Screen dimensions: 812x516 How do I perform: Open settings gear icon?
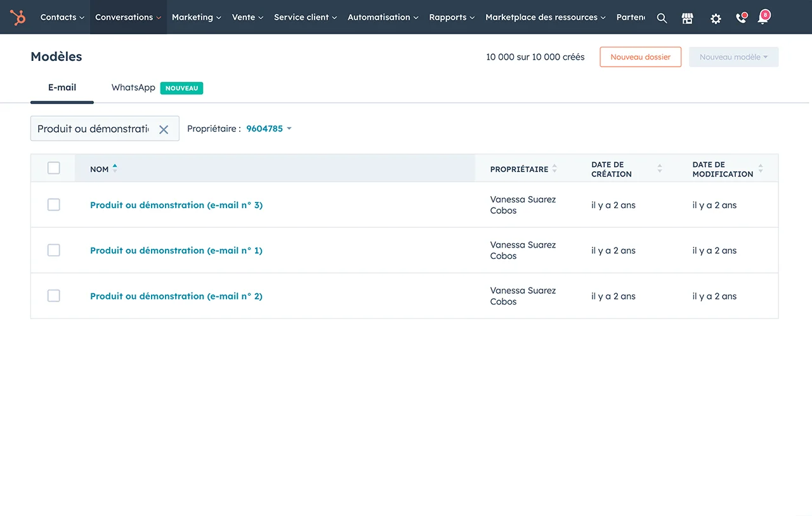(716, 18)
